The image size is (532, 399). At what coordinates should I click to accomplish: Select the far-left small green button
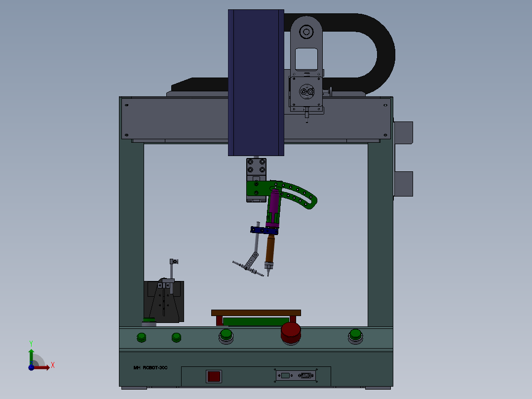coord(142,337)
